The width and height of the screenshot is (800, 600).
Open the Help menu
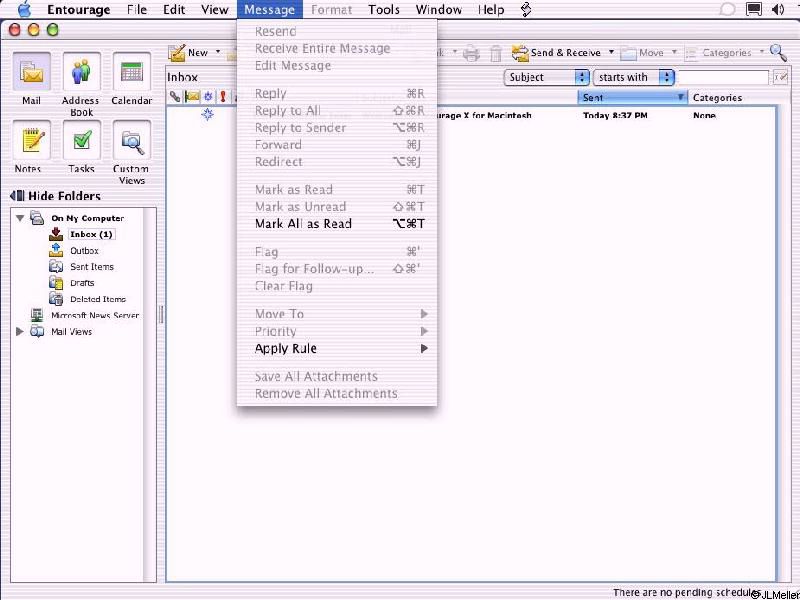(x=491, y=9)
